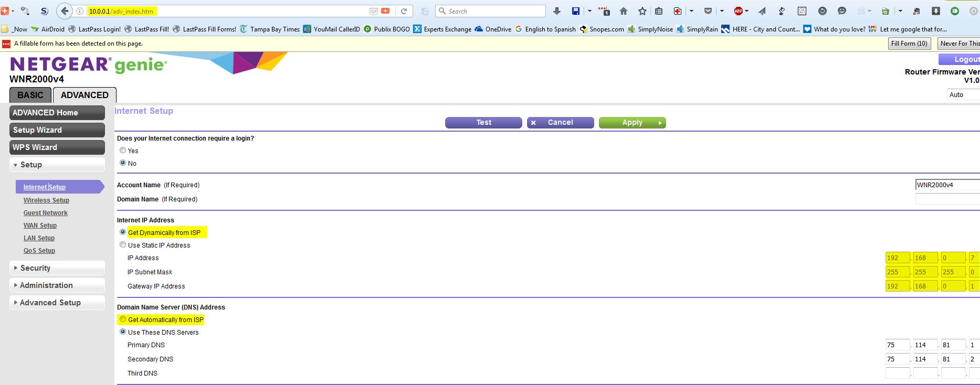Select Use These DNS Servers option
This screenshot has width=980, height=385.
123,331
